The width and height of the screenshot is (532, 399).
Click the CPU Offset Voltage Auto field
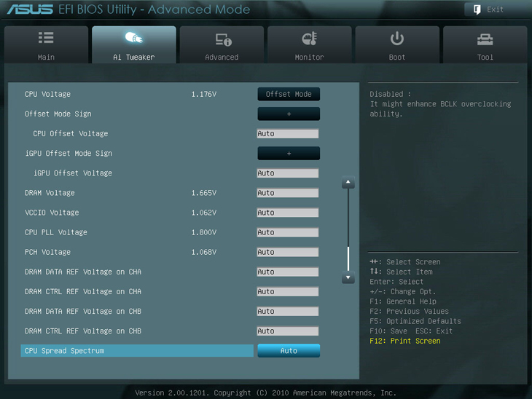point(288,134)
